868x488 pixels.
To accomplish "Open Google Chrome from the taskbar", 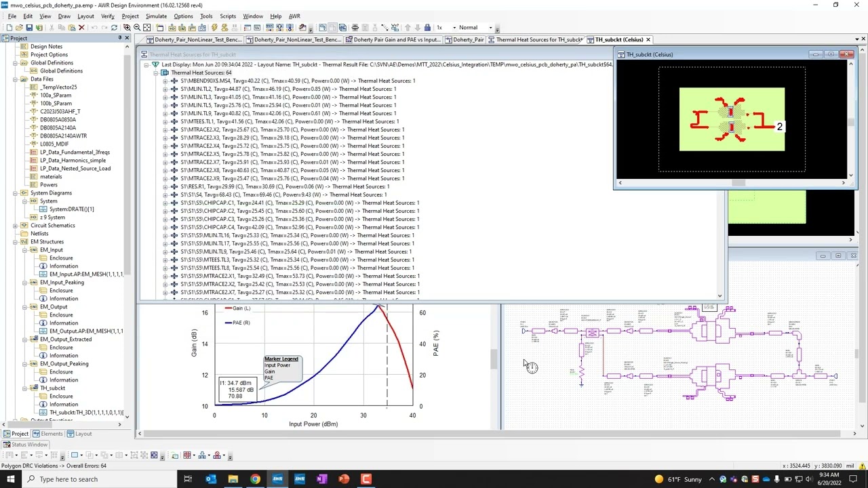I will pyautogui.click(x=255, y=479).
